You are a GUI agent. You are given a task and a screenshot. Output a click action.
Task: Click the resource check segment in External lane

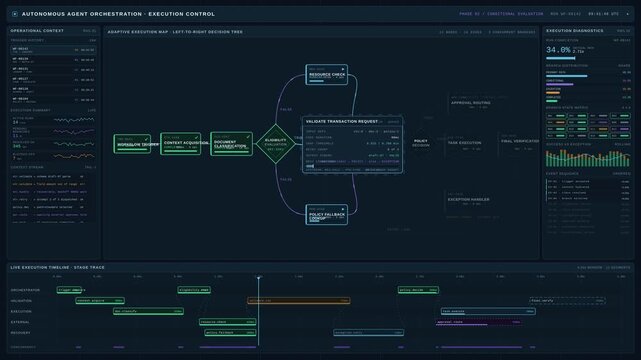coord(228,322)
